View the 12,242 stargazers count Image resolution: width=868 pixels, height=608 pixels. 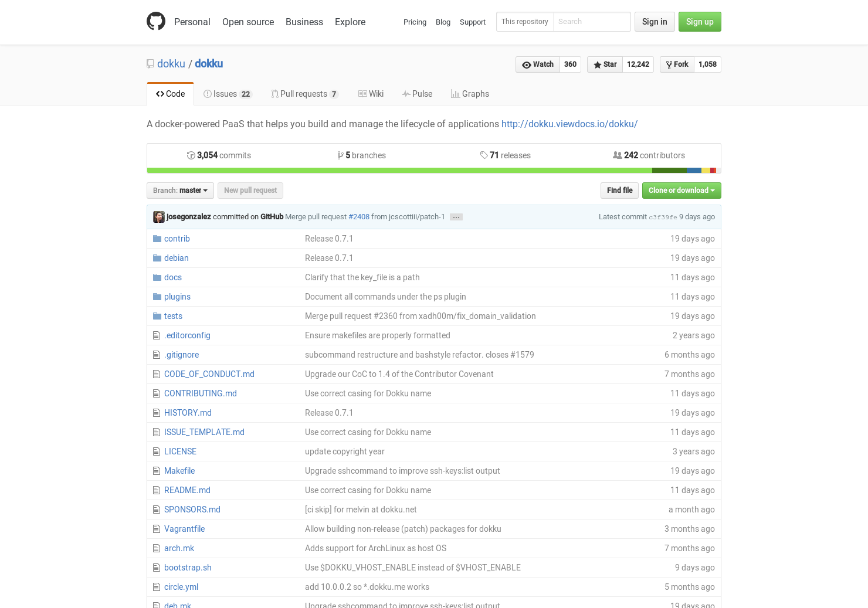638,64
